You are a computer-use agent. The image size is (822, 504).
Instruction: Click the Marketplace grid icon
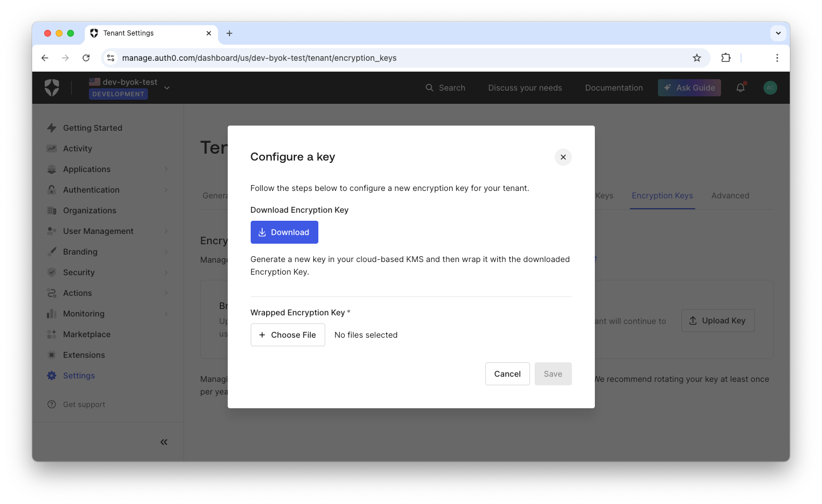52,334
